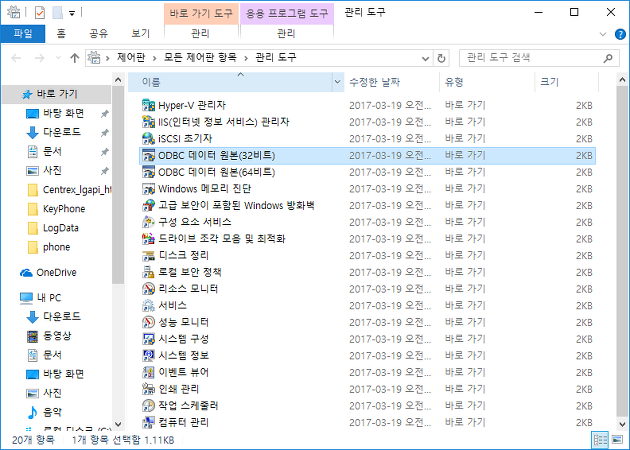Switch to large icons view layout
630x450 pixels.
tap(617, 440)
